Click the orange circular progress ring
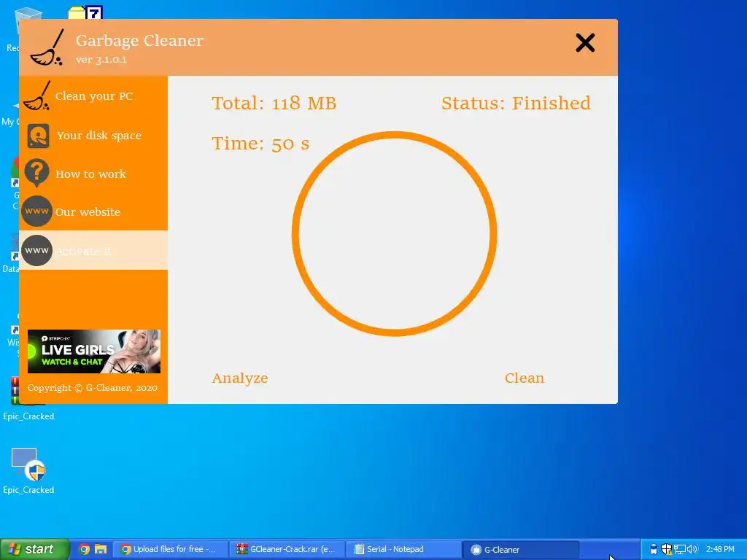This screenshot has width=747, height=560. point(395,234)
